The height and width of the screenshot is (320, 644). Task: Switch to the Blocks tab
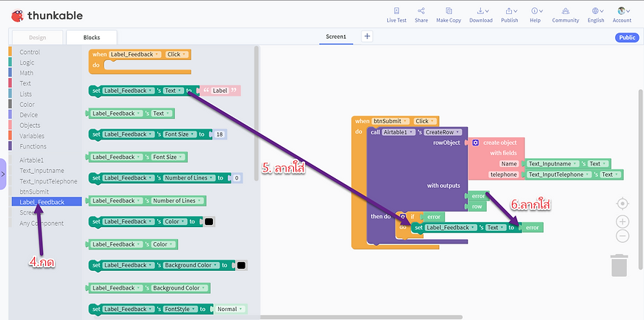coord(91,37)
